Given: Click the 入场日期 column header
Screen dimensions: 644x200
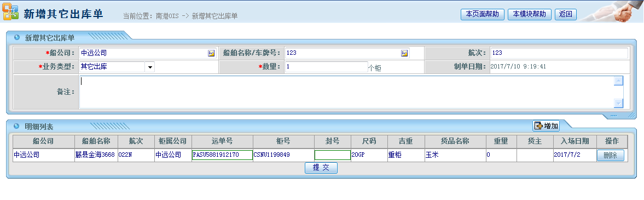Looking at the screenshot, I should (x=575, y=141).
